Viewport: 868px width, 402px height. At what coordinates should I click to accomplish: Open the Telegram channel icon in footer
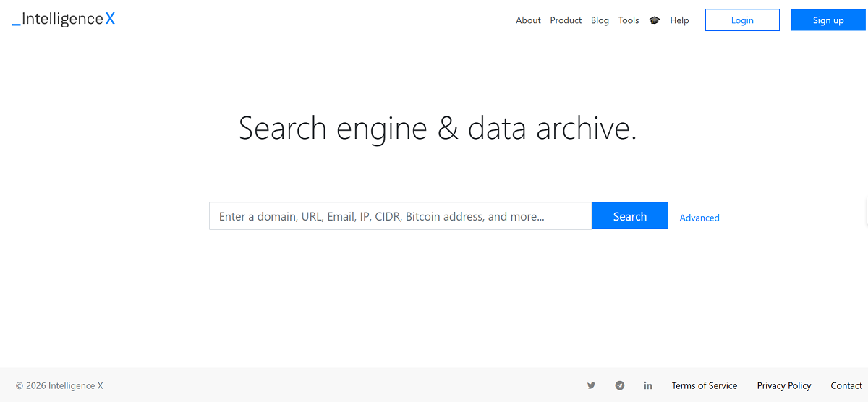pos(620,385)
